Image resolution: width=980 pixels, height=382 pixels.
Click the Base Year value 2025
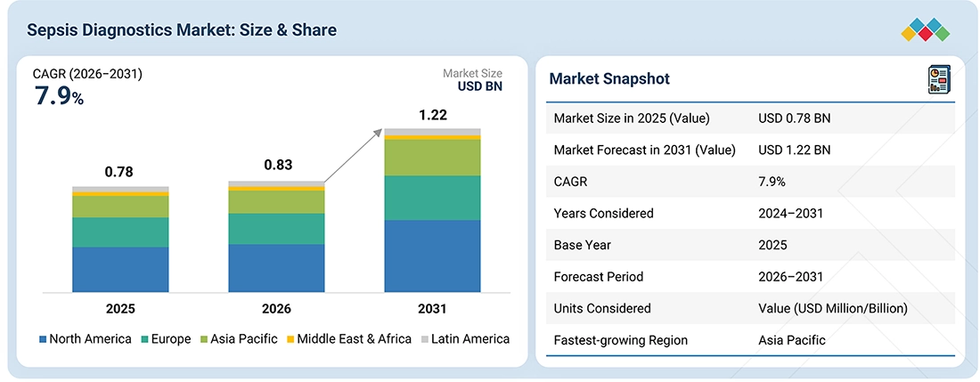pos(772,245)
